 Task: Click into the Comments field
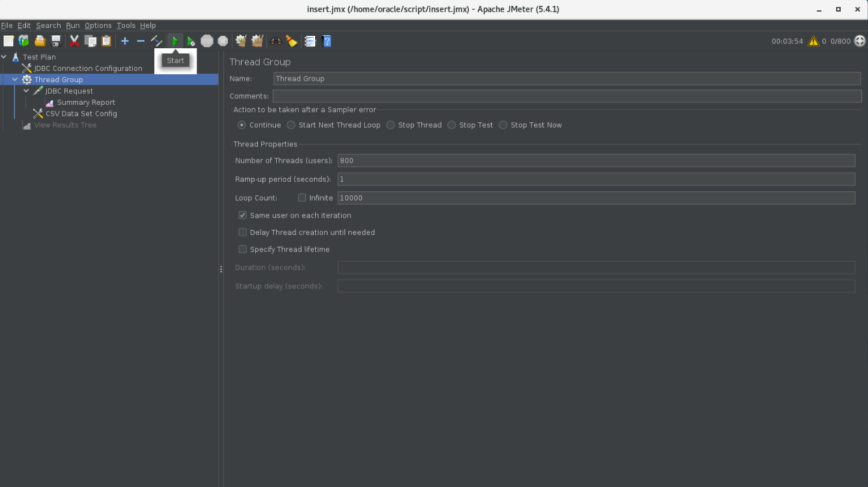567,96
